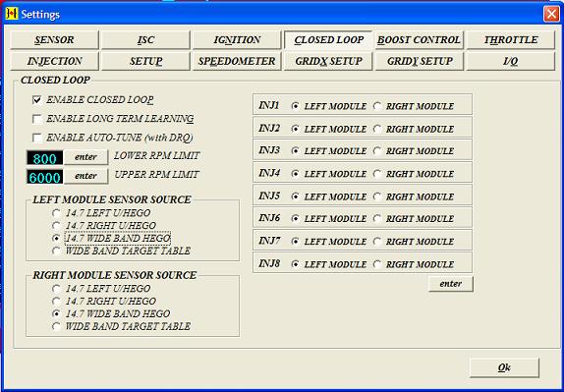564x392 pixels.
Task: Click enter button below injector list
Action: click(451, 284)
